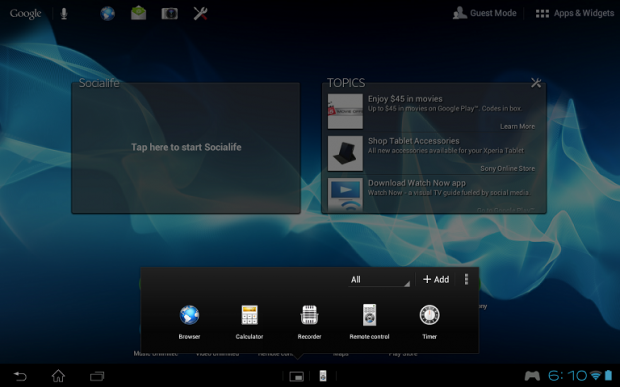
Task: Expand the All category dropdown
Action: [x=379, y=279]
